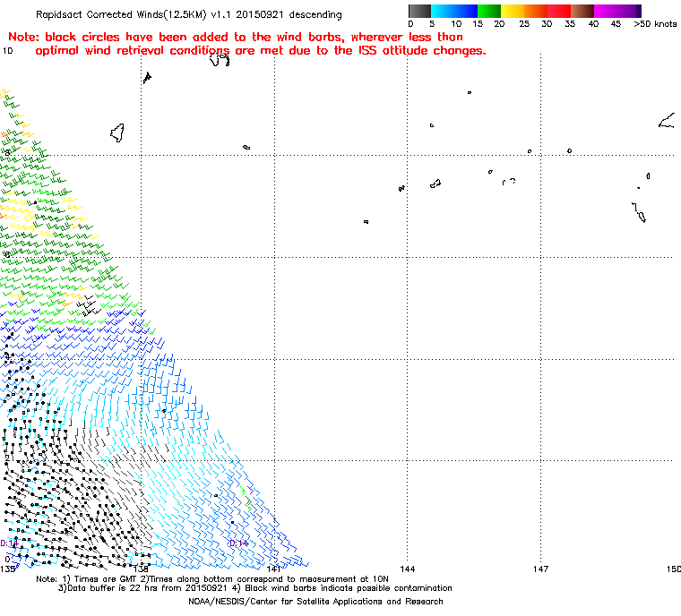The width and height of the screenshot is (681, 616).
Task: Click the '10' latitude label at the map top
Action: coord(8,51)
